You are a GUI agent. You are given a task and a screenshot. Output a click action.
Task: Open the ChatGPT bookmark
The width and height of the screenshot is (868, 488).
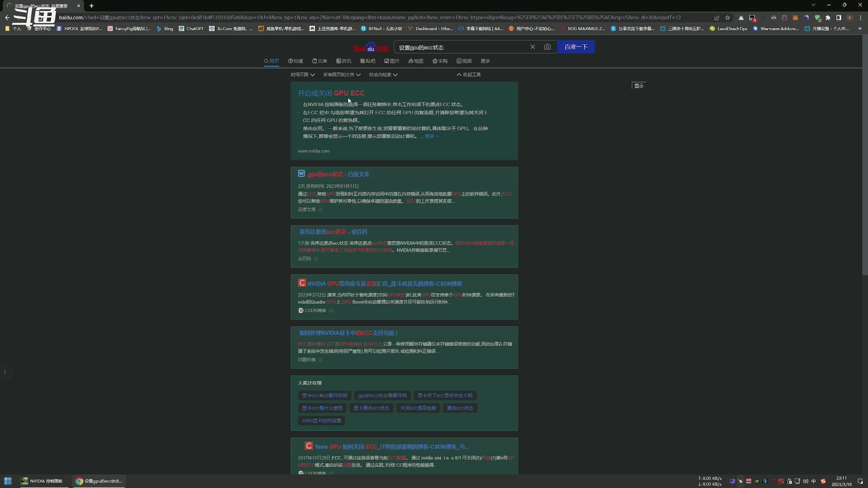(x=191, y=28)
